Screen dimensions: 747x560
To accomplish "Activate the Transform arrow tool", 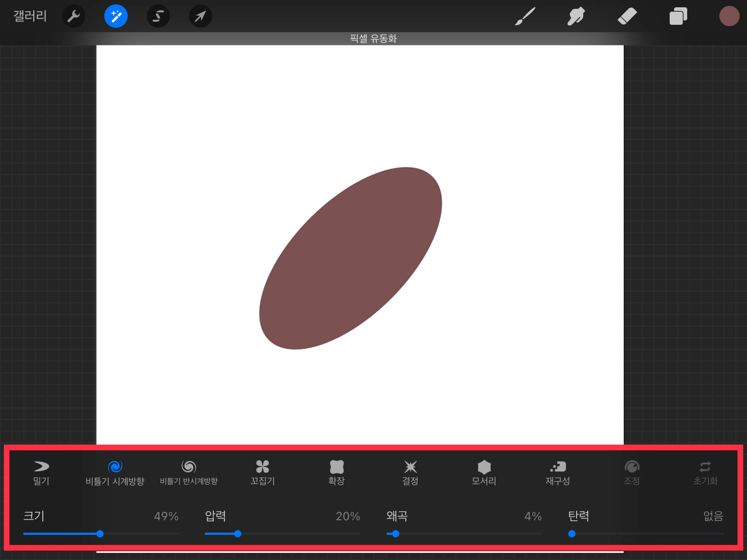I will (x=200, y=16).
